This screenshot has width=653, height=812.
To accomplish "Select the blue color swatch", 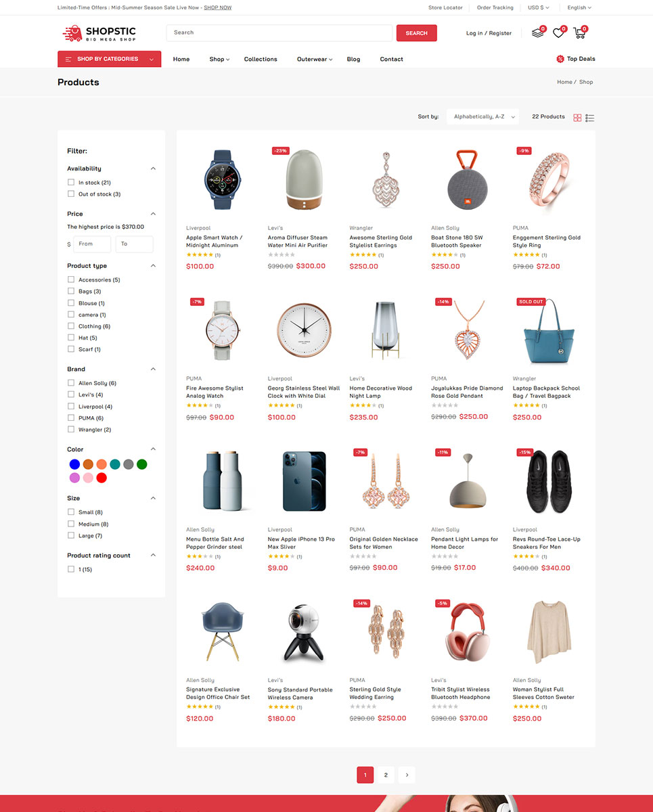I will [x=74, y=464].
